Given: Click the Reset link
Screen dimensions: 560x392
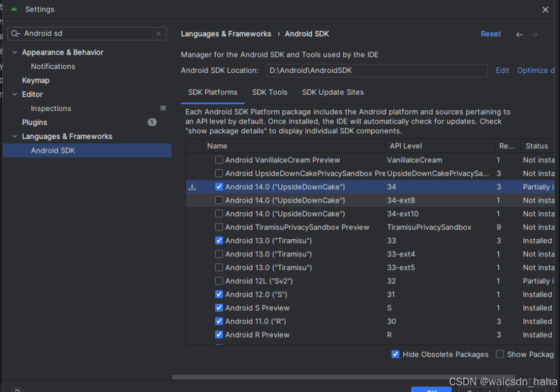Looking at the screenshot, I should point(490,34).
